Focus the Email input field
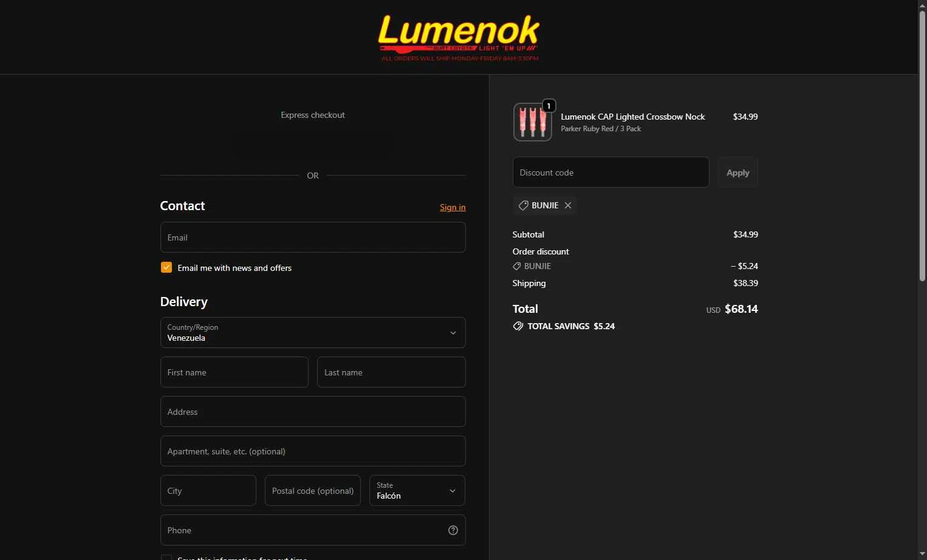 click(313, 237)
